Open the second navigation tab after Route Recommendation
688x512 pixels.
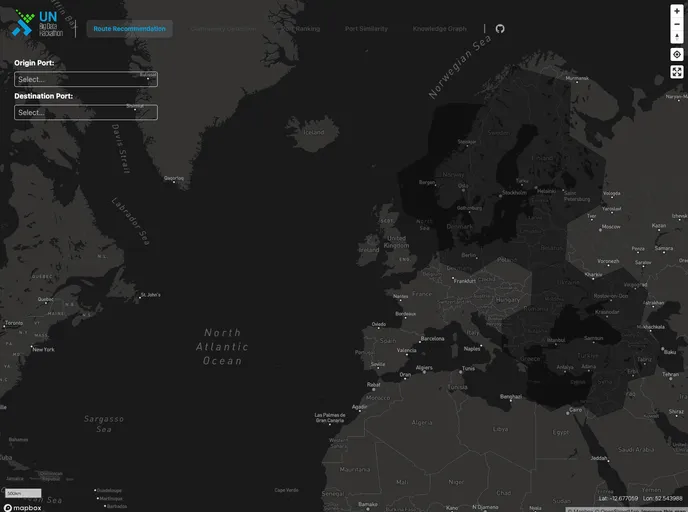pos(223,29)
